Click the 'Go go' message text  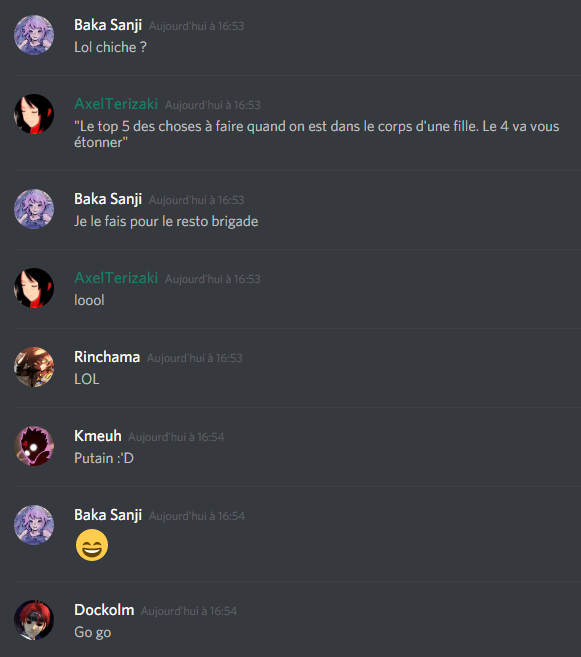[93, 632]
